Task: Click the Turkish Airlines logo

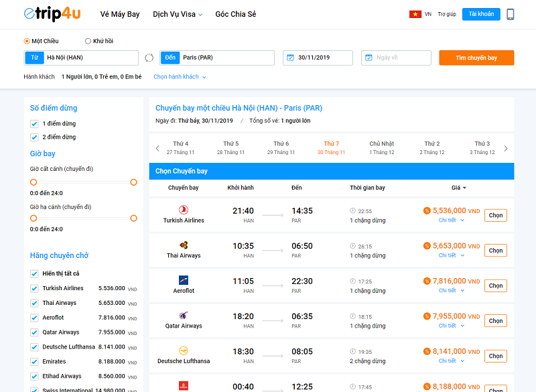Action: coord(182,209)
